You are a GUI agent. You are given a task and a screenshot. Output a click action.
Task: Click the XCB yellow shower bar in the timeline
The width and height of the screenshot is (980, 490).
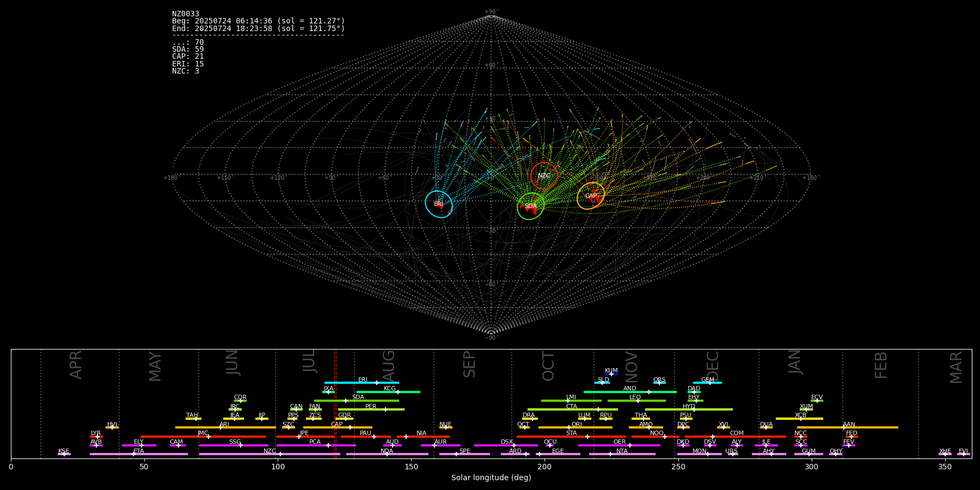(x=799, y=419)
